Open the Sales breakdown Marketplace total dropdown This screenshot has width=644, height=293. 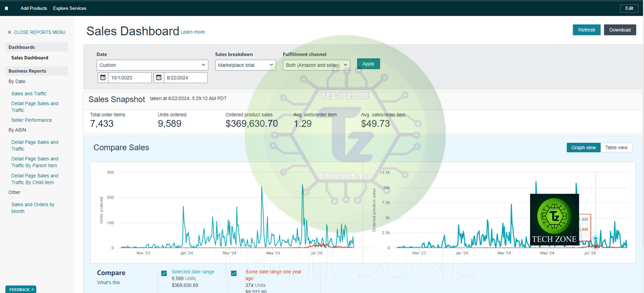tap(245, 65)
